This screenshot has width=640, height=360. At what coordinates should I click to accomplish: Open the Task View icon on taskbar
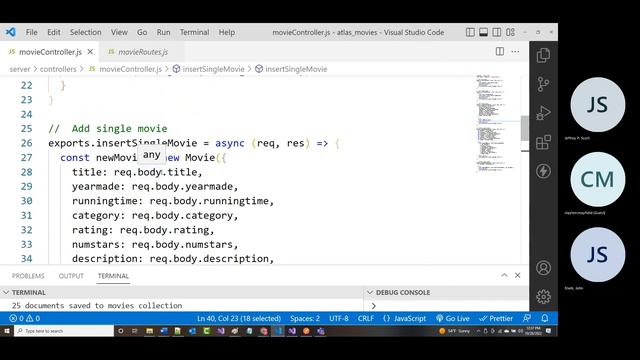[135, 331]
